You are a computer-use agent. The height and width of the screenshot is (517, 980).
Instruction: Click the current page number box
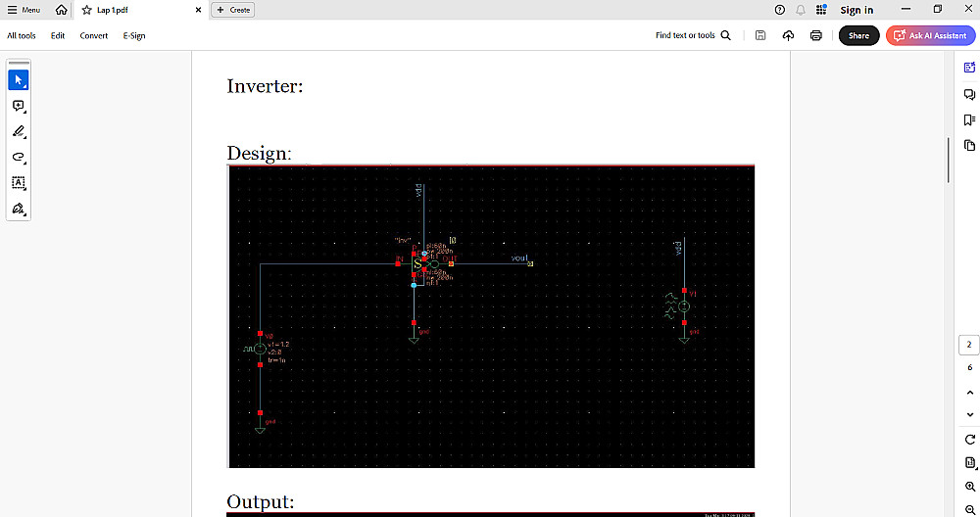pyautogui.click(x=969, y=345)
